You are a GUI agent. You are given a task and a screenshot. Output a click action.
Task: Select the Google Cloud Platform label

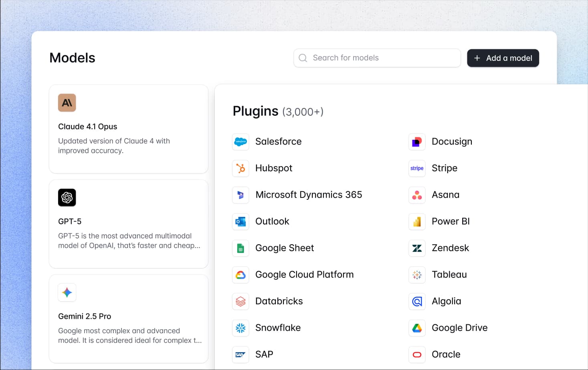click(x=304, y=275)
